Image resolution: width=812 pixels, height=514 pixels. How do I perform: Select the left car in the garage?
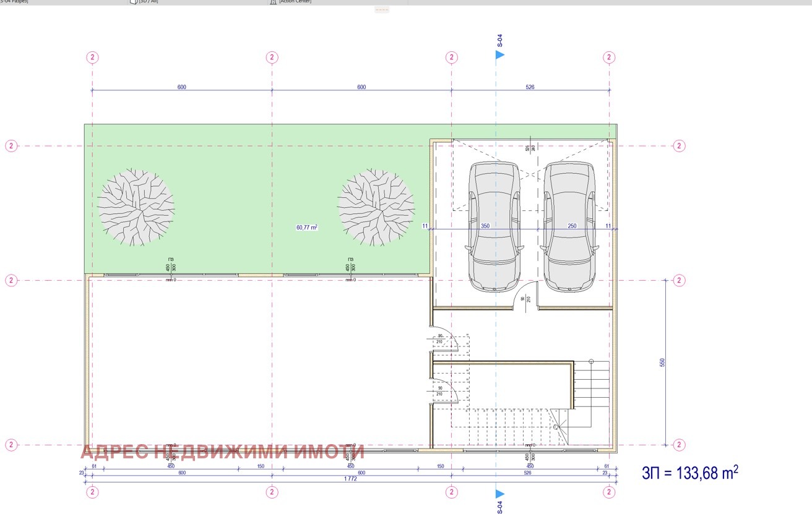493,226
